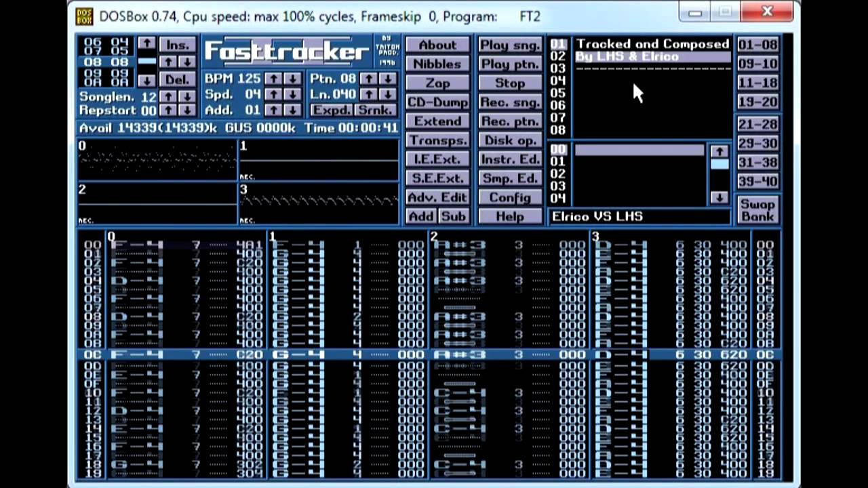Increase Songlen. with its up arrow

point(167,97)
